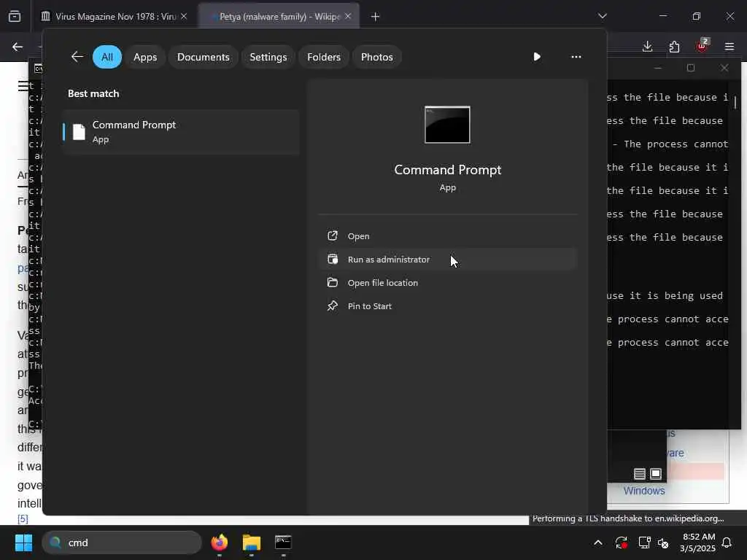Viewport: 747px width, 560px height.
Task: Click the Open action icon
Action: click(x=333, y=236)
